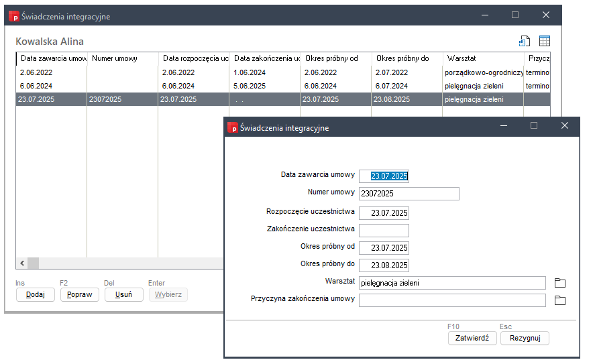Close the back Świadczenia integracyjne window
The width and height of the screenshot is (595, 364).
(545, 15)
